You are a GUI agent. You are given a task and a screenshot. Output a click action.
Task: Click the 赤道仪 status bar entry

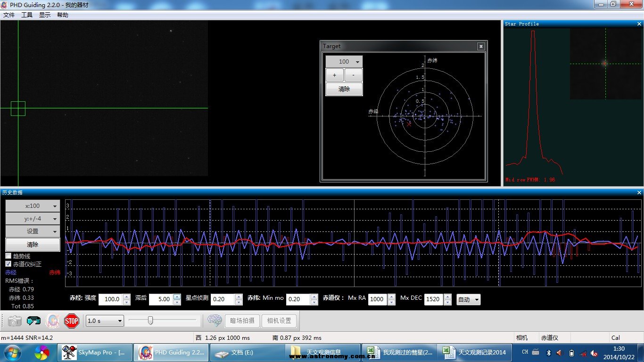coord(549,337)
